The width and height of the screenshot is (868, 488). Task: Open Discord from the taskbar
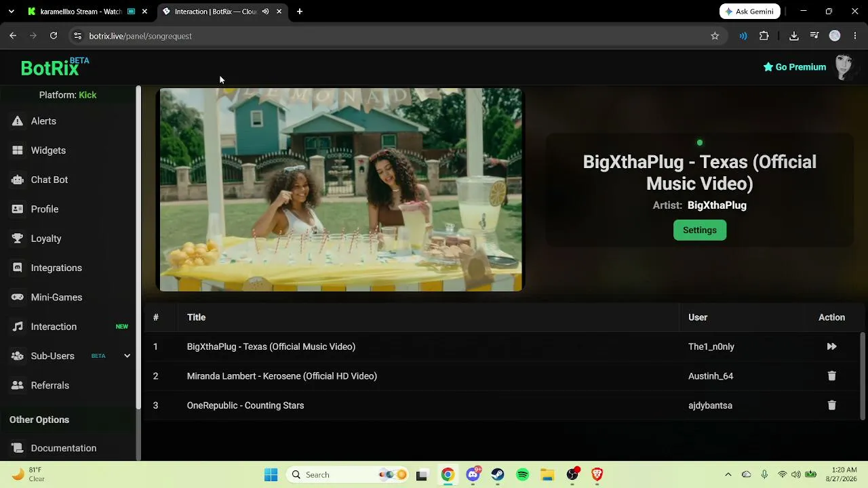coord(473,475)
